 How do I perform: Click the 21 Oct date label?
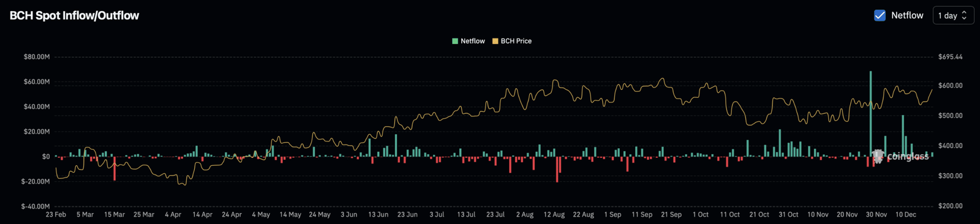click(x=759, y=215)
